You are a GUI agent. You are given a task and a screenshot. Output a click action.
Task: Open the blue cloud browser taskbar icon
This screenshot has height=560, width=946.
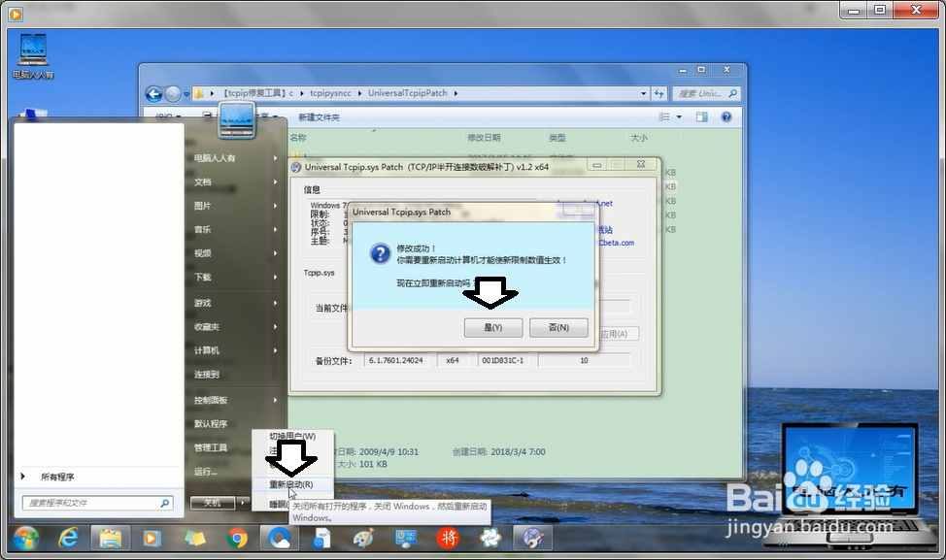pos(280,538)
